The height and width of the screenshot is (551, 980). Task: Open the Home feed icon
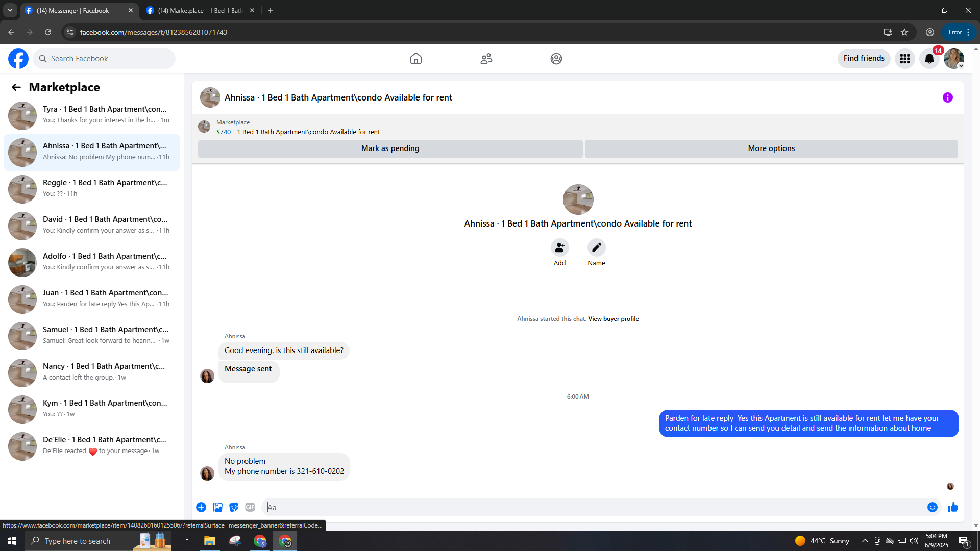tap(416, 59)
